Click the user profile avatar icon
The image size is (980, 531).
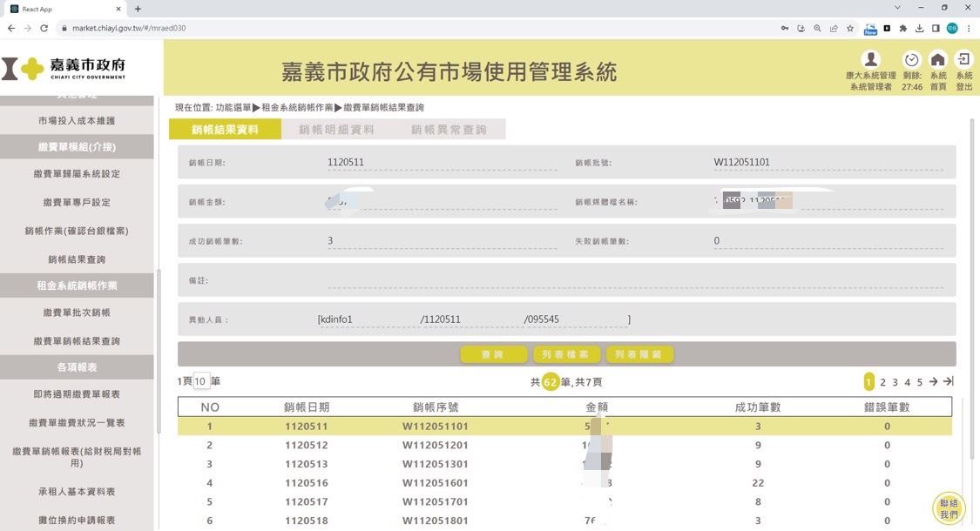[x=870, y=59]
